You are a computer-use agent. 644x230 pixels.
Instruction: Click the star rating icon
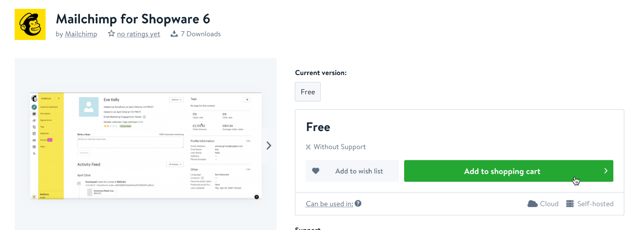(112, 34)
